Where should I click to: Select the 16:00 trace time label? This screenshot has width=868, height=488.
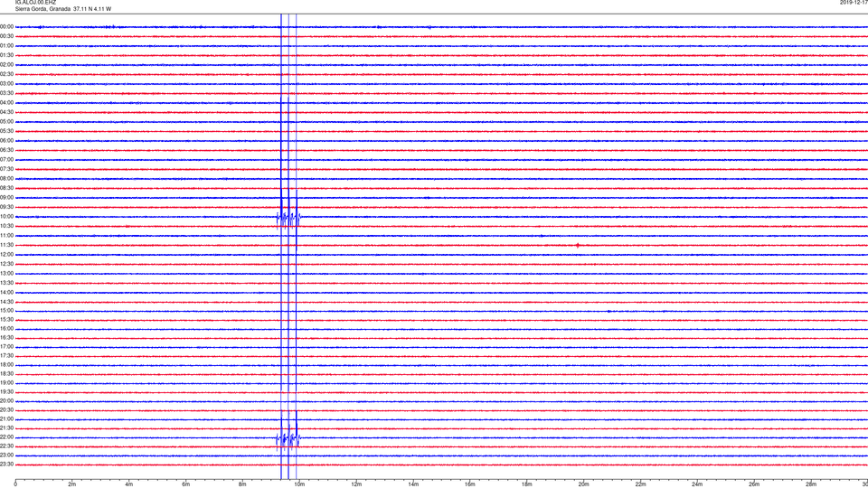[x=6, y=329]
